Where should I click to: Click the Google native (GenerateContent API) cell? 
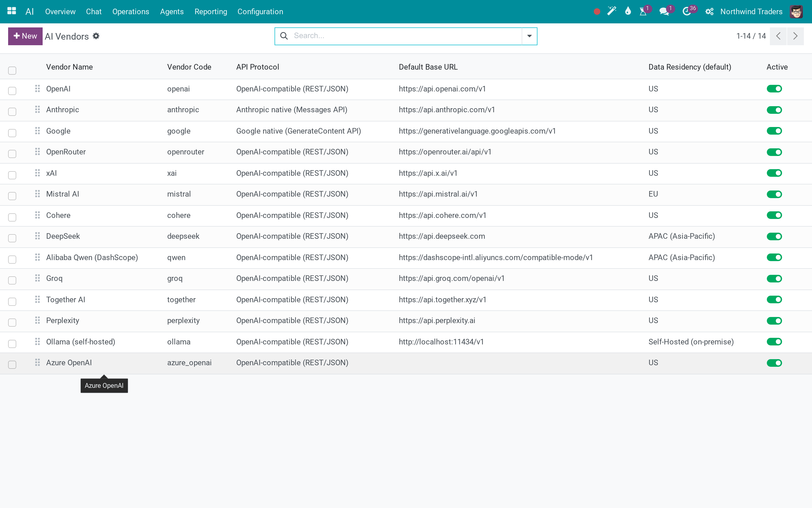coord(299,131)
